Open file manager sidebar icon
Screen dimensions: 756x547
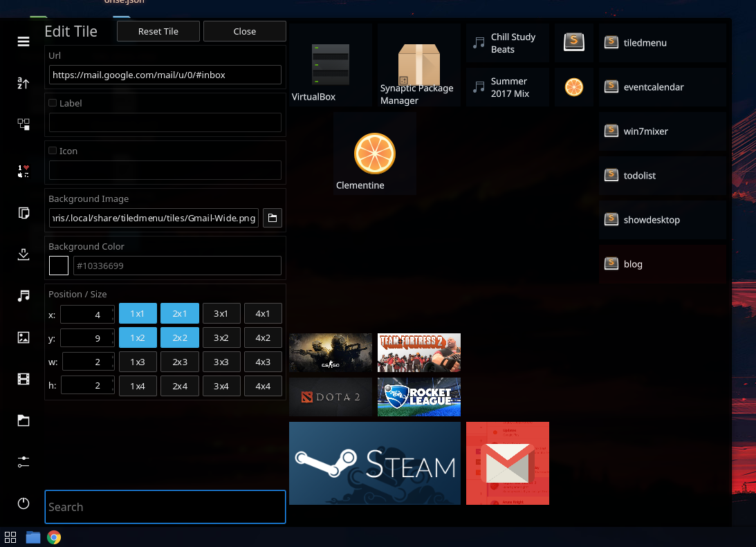tap(23, 420)
